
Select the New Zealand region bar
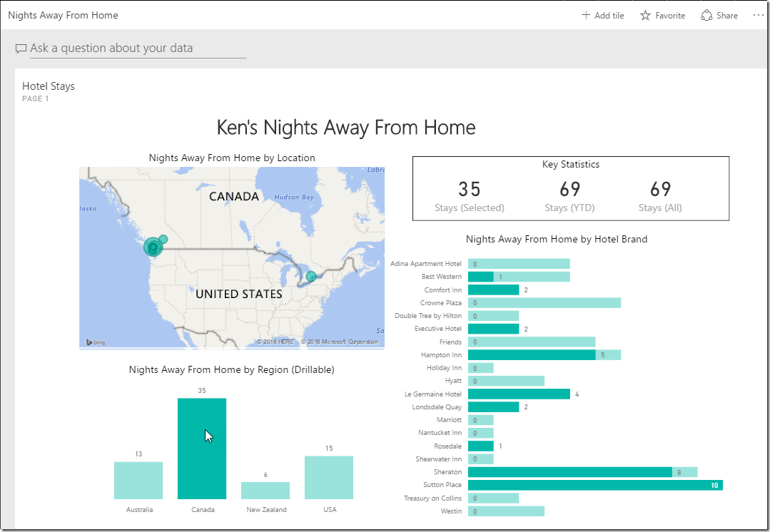click(x=265, y=491)
